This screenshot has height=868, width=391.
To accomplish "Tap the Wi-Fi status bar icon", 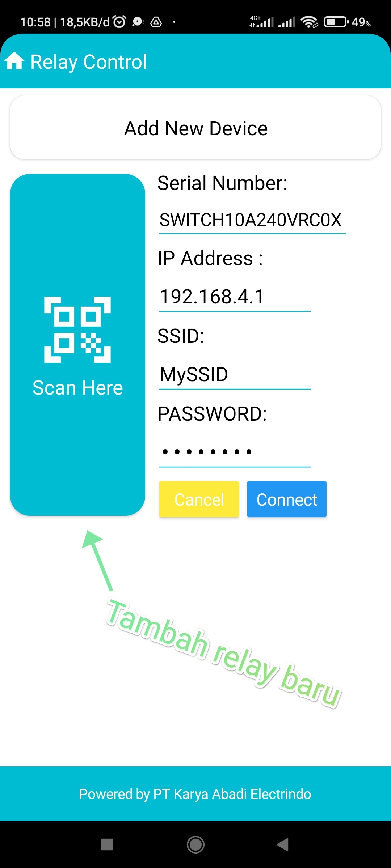I will click(x=309, y=22).
